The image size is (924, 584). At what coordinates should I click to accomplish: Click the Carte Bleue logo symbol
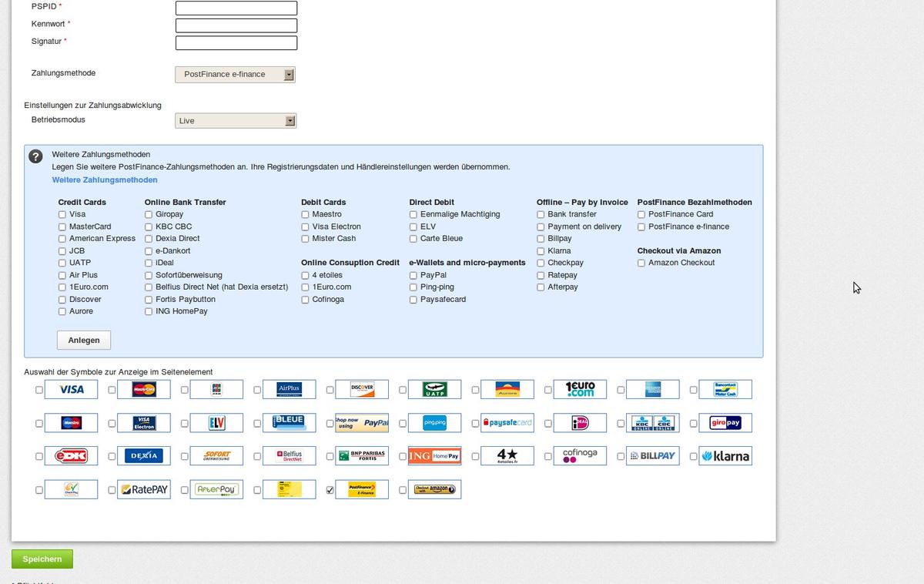pos(289,423)
